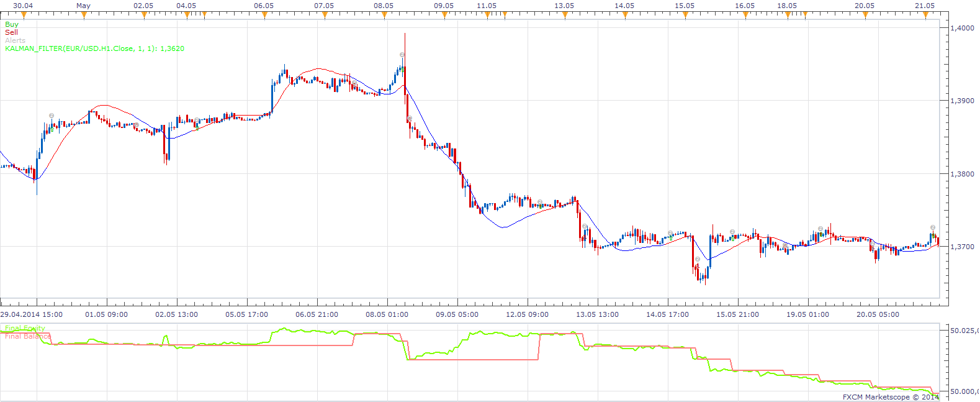Select the orange day marker below 21.05
Viewport: 980px width, 402px height.
(926, 16)
